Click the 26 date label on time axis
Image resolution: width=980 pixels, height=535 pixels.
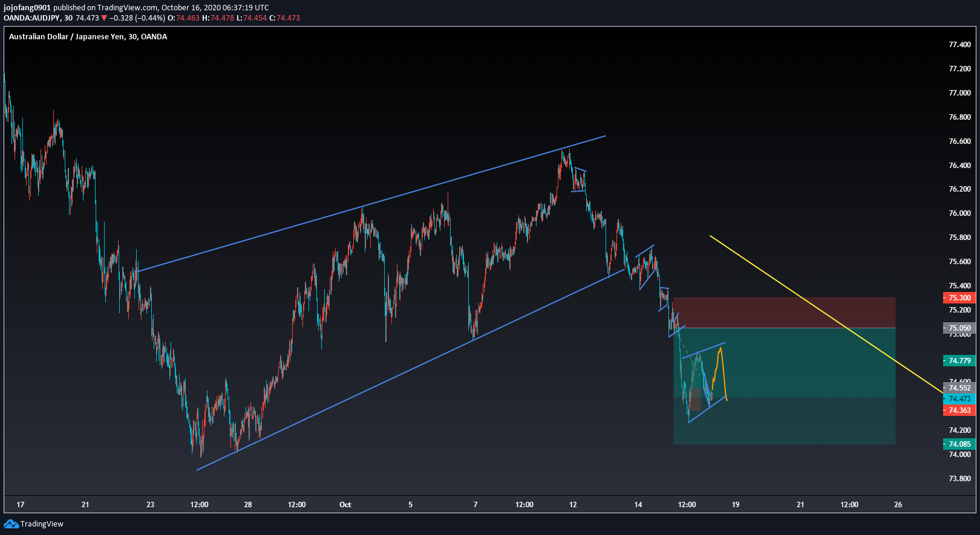pos(898,505)
